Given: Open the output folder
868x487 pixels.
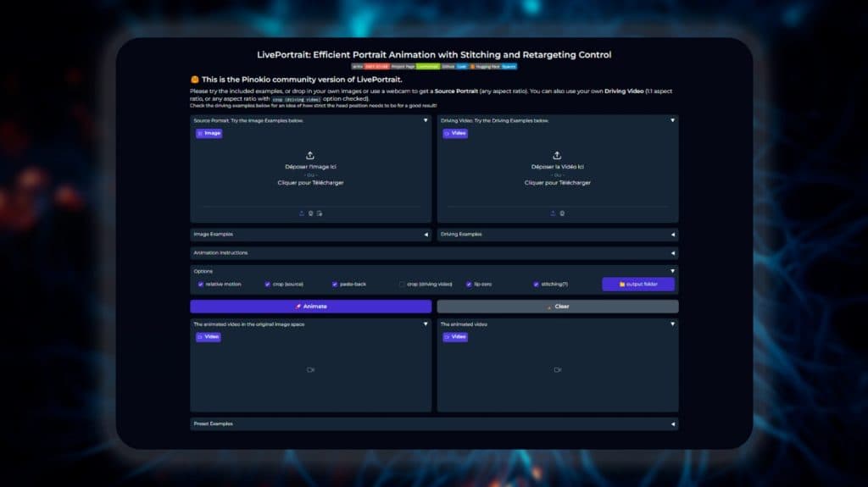Looking at the screenshot, I should pos(638,285).
